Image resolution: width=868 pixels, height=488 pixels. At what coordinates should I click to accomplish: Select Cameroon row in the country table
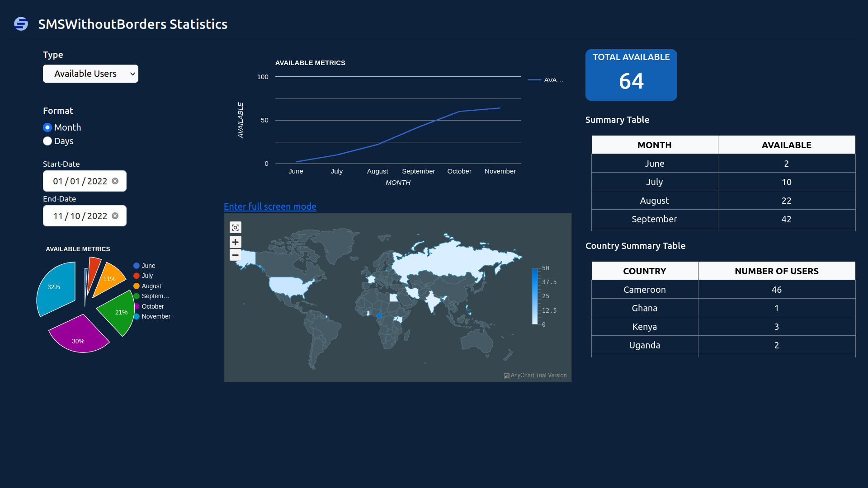(x=645, y=290)
